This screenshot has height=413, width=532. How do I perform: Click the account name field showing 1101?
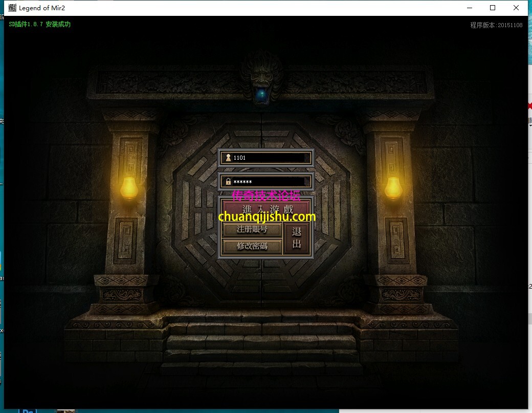[269, 158]
